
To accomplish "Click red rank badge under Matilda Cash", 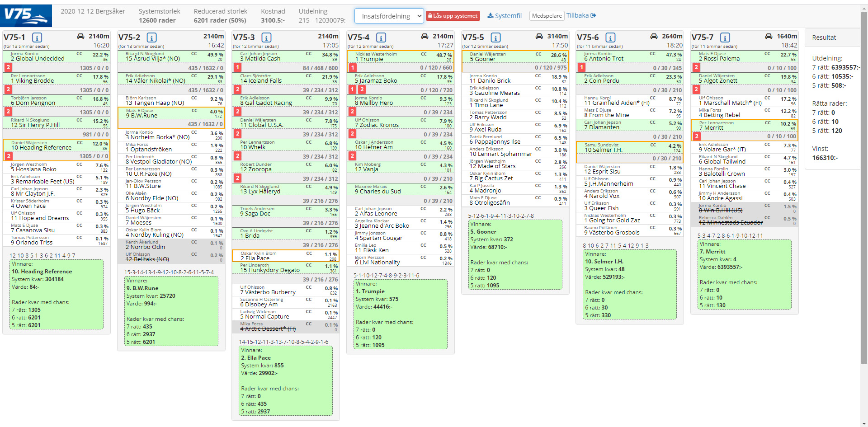I will click(x=237, y=67).
